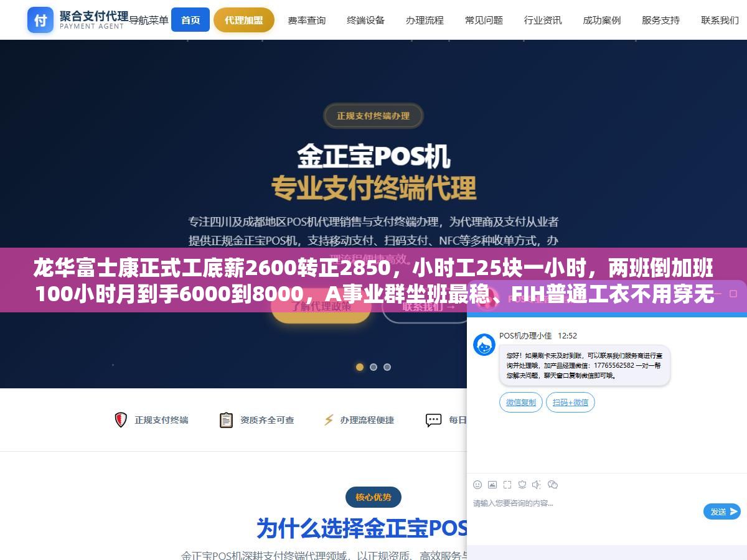This screenshot has width=747, height=560.
Task: Select the second carousel dot
Action: [374, 367]
